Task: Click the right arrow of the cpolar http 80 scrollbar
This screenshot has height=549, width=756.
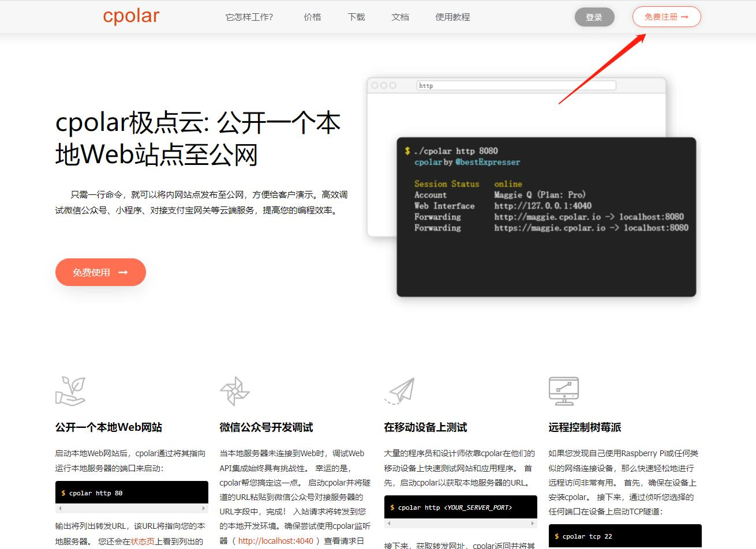Action: click(x=204, y=509)
